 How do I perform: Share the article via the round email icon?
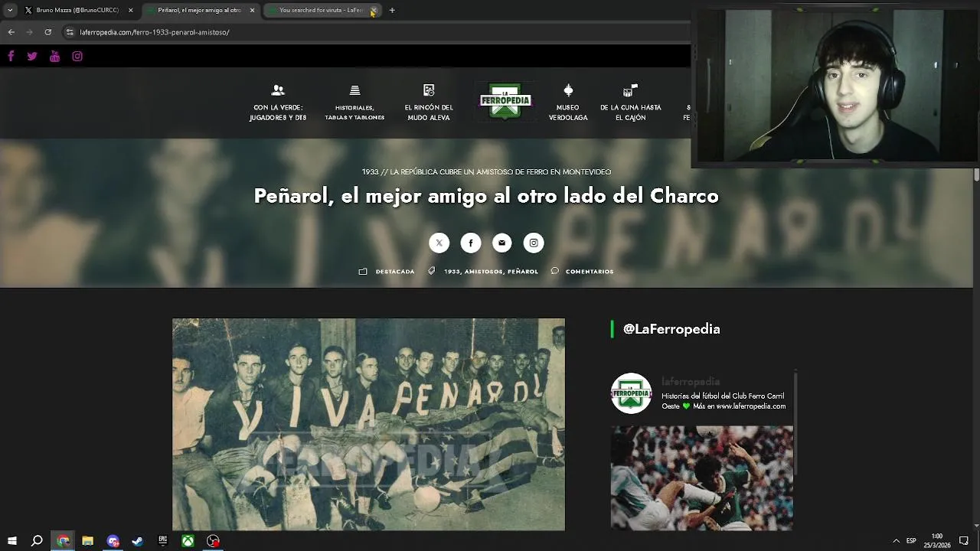501,243
